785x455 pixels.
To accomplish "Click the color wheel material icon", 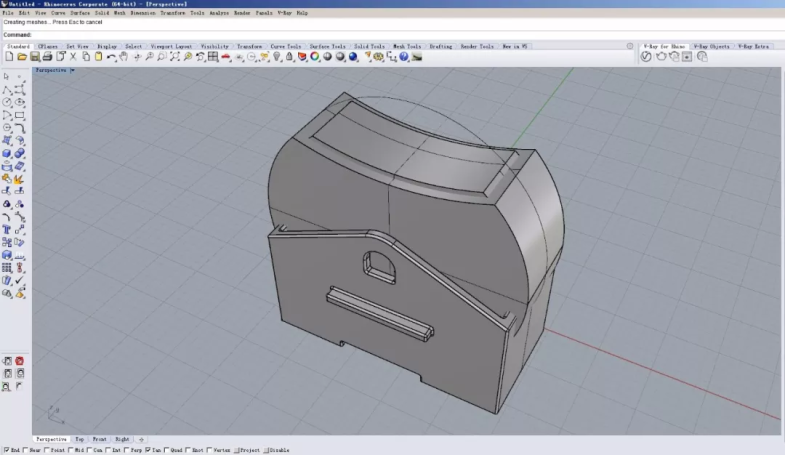I will pyautogui.click(x=315, y=57).
